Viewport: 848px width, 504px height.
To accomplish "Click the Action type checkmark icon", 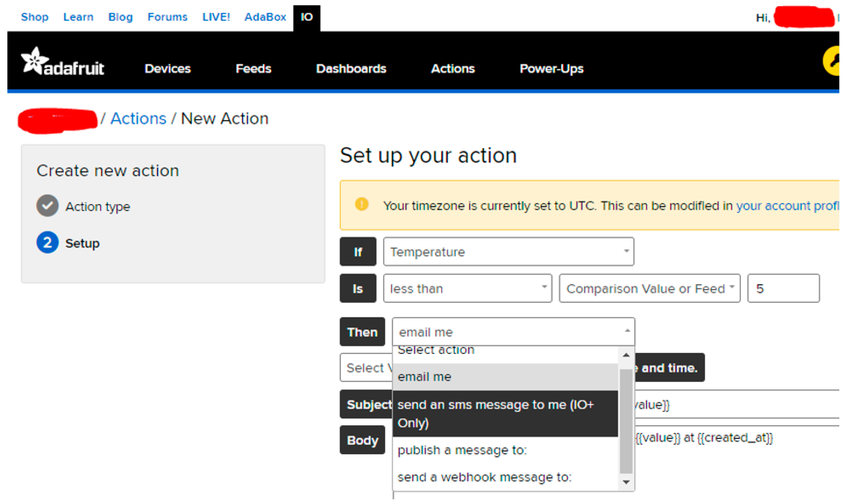I will (x=47, y=206).
